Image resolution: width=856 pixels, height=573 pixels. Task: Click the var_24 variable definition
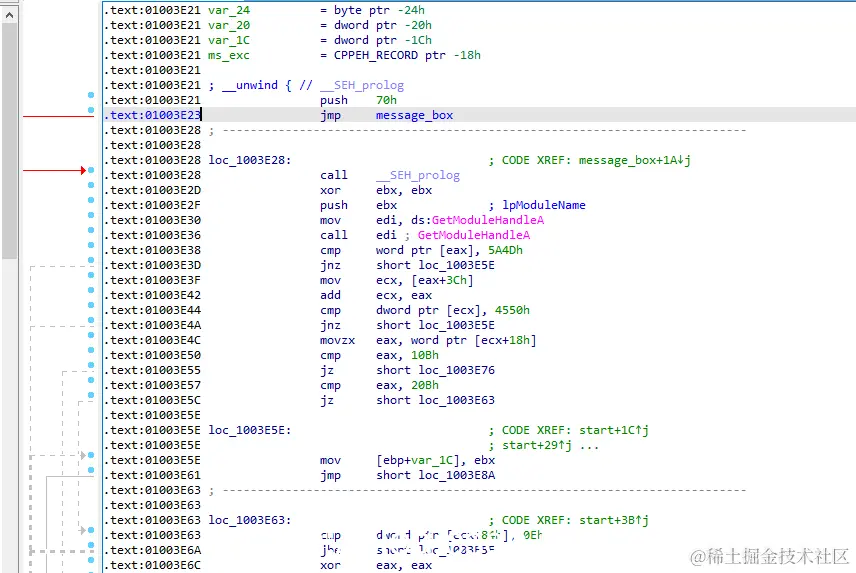[229, 10]
